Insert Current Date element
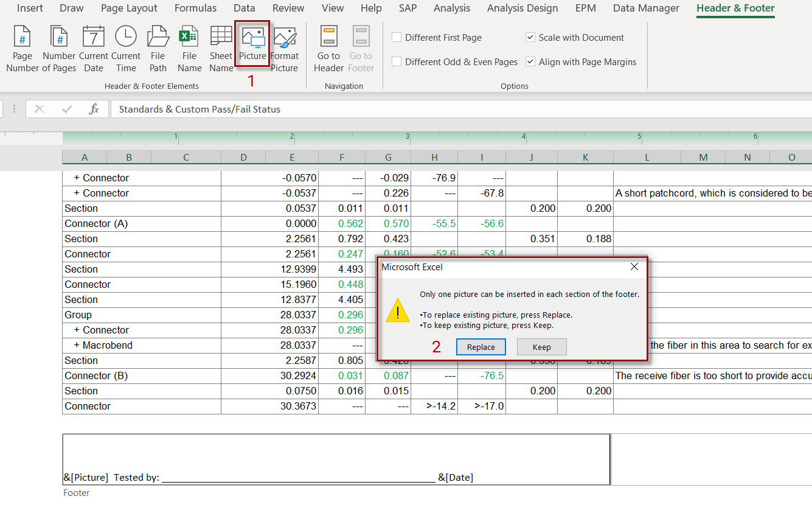The height and width of the screenshot is (513, 812). pos(94,49)
